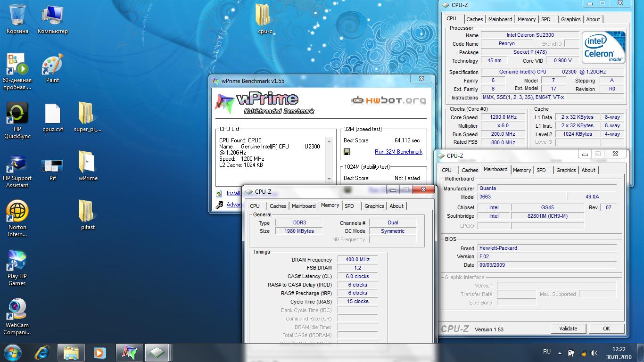Click the OK button in CPU-Z

606,329
